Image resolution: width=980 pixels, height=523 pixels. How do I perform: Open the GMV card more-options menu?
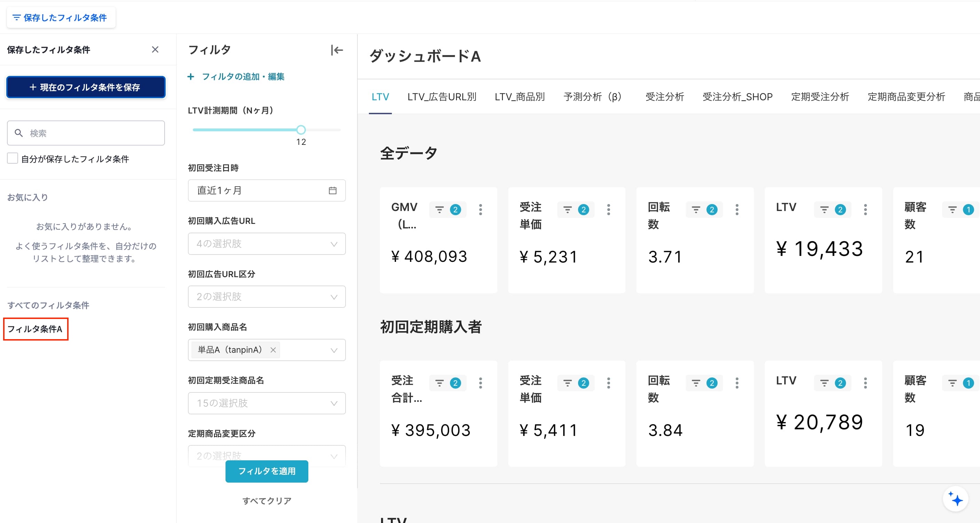(481, 210)
